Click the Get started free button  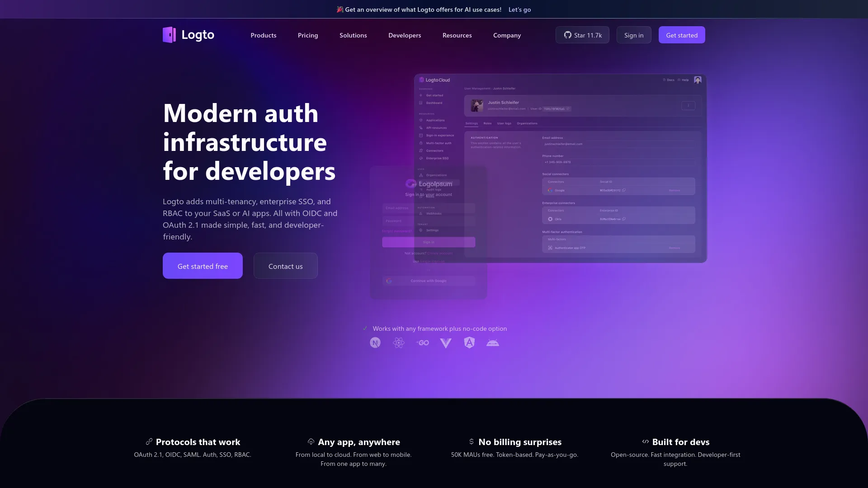[203, 266]
